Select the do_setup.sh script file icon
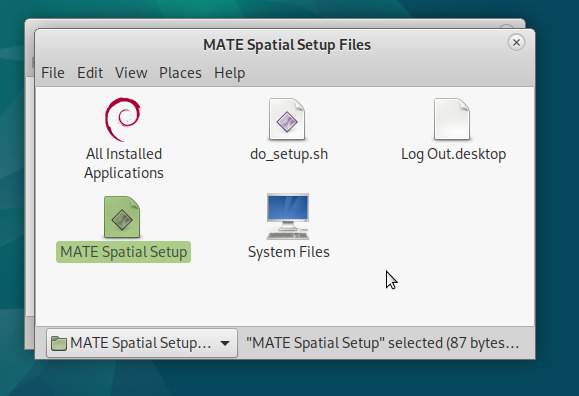Screen dimensions: 579x396 tap(287, 119)
